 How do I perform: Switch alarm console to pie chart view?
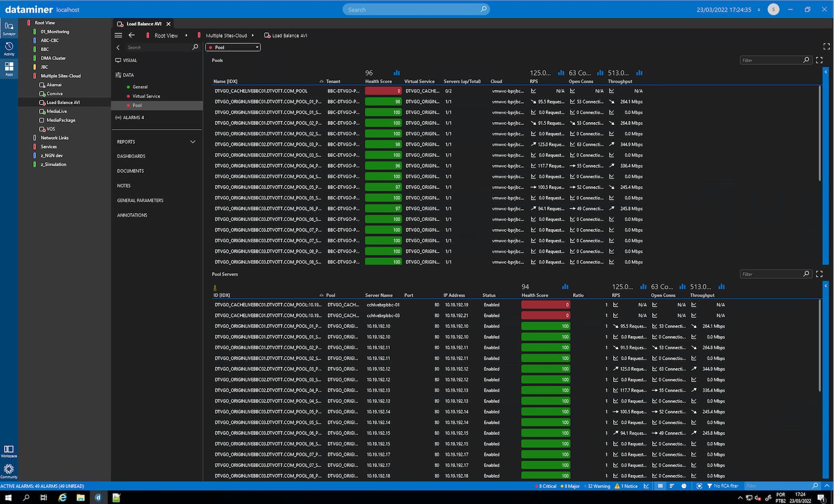[x=684, y=486]
